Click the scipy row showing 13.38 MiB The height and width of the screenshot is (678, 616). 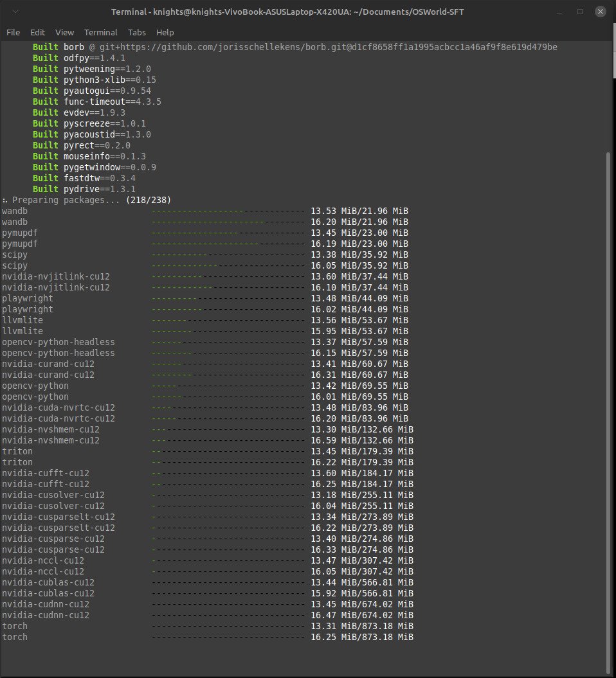coord(205,254)
